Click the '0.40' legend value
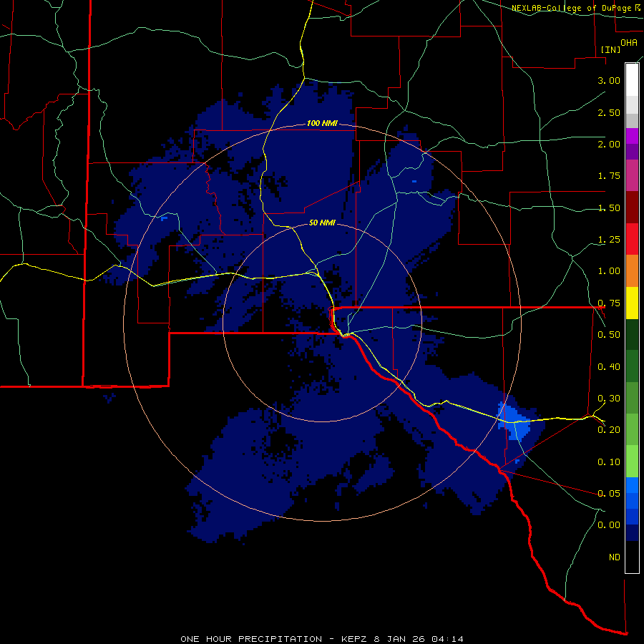Viewport: 644px width, 644px height. click(x=609, y=367)
